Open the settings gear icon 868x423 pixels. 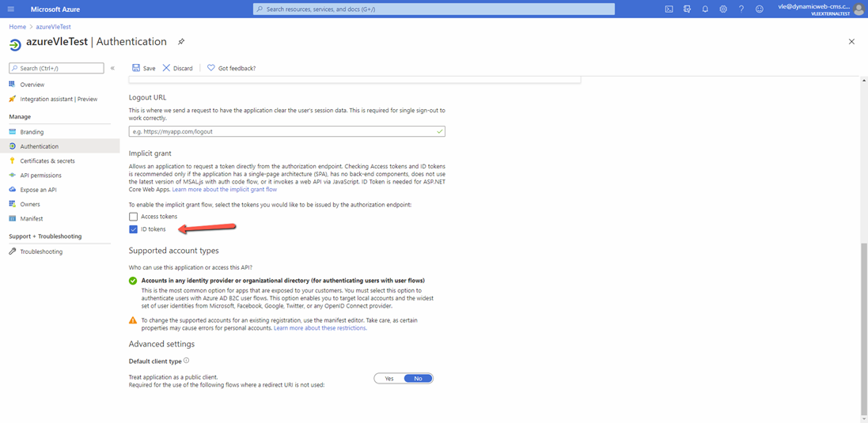[x=723, y=9]
